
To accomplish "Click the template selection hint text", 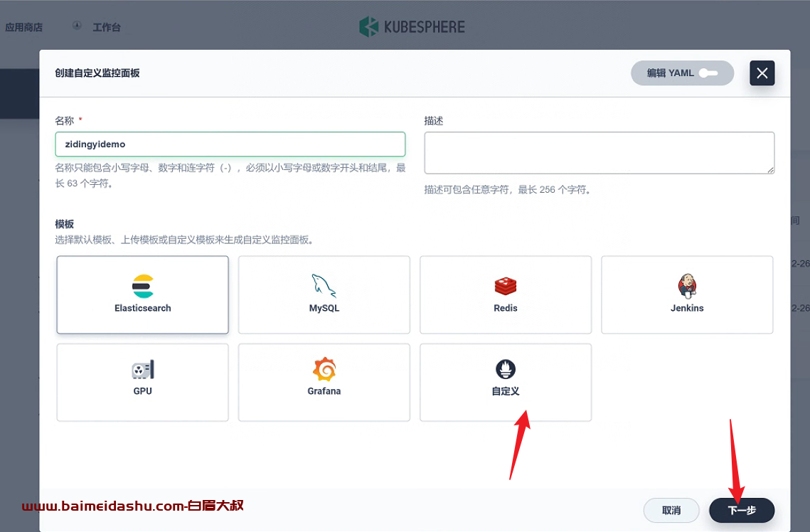I will [x=186, y=240].
